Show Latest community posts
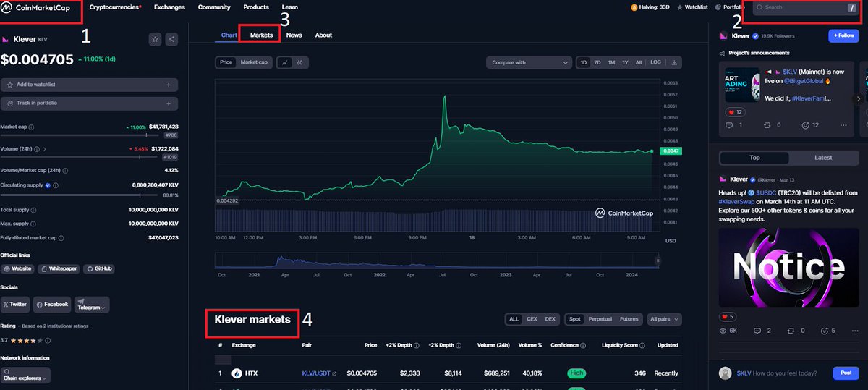The image size is (868, 390). pyautogui.click(x=823, y=158)
